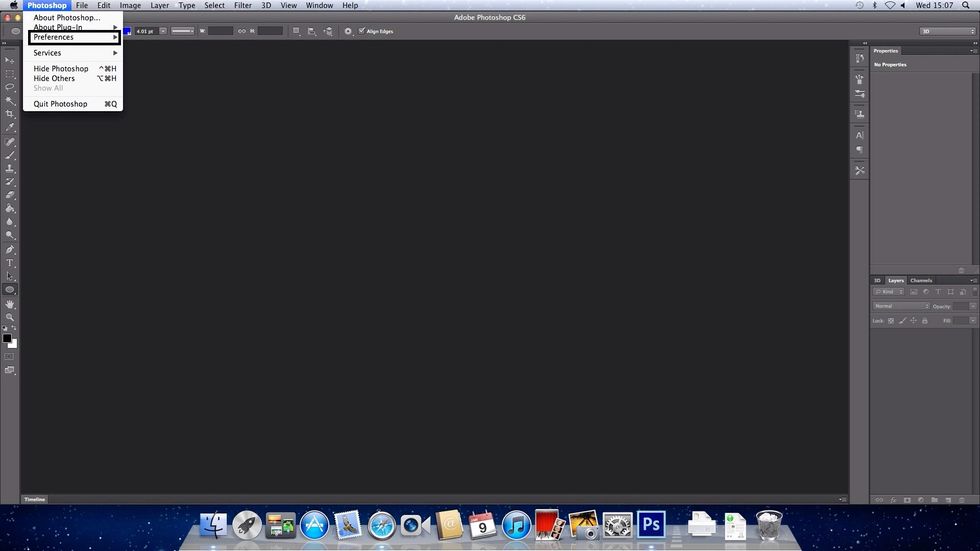The height and width of the screenshot is (551, 980).
Task: Select the Paint Bucket tool
Action: pos(9,209)
